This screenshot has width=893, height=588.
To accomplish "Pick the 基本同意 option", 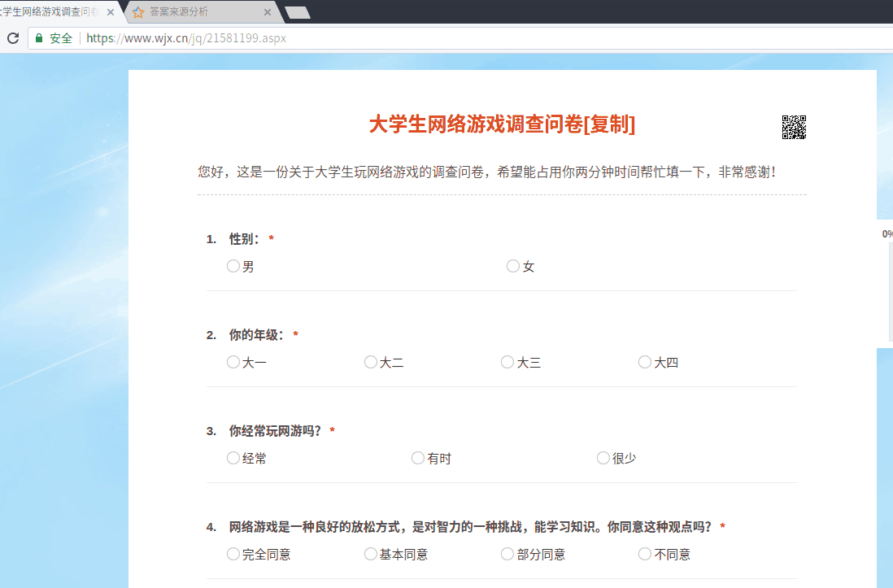I will pos(370,554).
